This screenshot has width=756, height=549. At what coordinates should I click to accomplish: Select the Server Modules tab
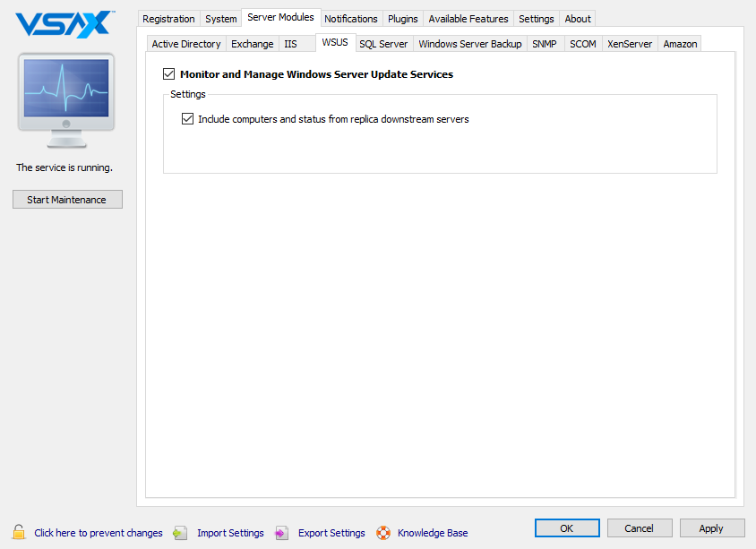click(x=280, y=17)
